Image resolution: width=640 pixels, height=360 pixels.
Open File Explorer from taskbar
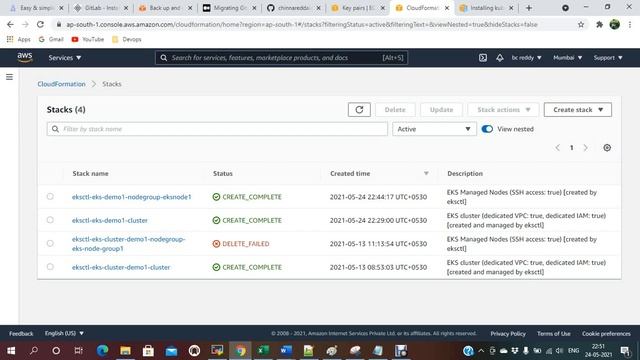pos(125,350)
